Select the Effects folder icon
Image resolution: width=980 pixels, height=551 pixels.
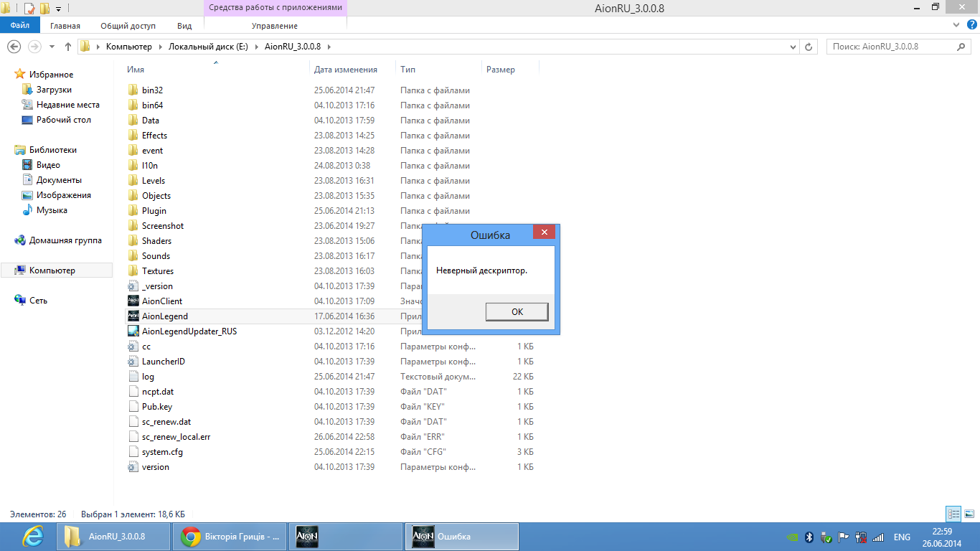133,136
